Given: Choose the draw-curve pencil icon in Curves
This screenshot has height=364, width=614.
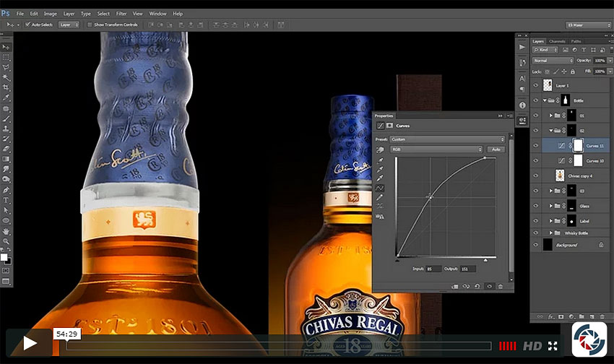Looking at the screenshot, I should pyautogui.click(x=380, y=197).
